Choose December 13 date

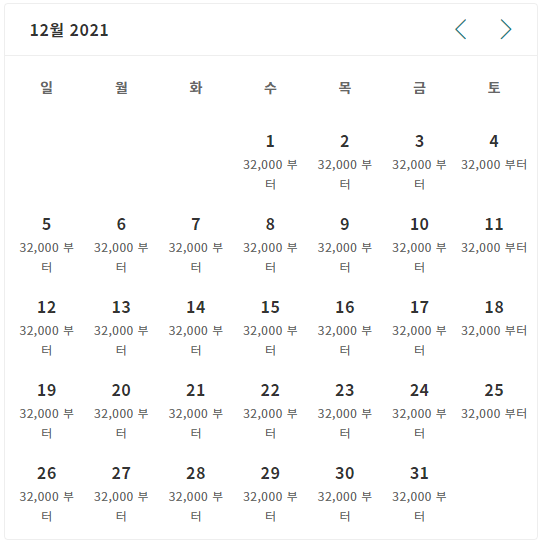tap(121, 327)
